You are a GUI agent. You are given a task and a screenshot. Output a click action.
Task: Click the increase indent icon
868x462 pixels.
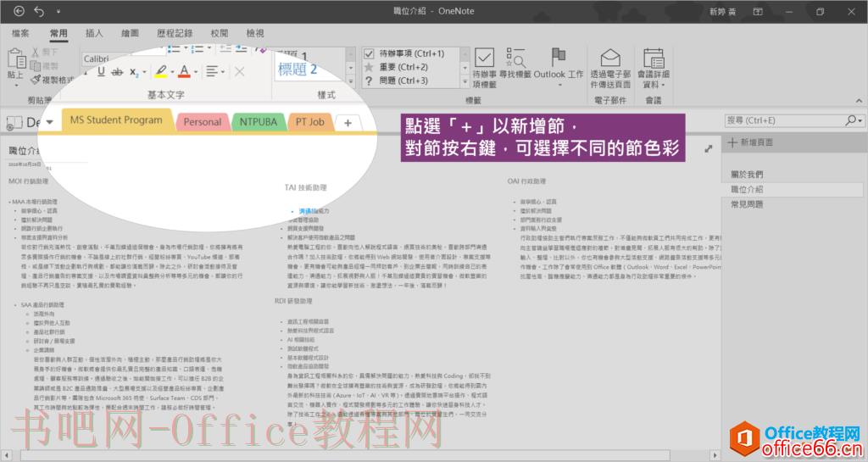[242, 48]
